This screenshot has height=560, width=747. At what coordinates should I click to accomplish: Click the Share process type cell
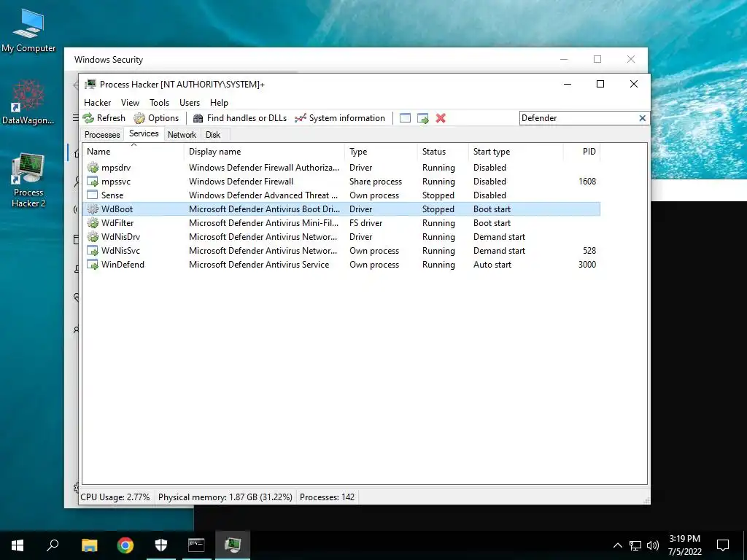point(376,182)
